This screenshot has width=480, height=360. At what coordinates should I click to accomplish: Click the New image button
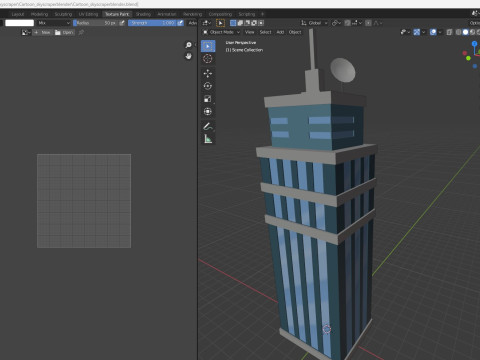click(42, 32)
